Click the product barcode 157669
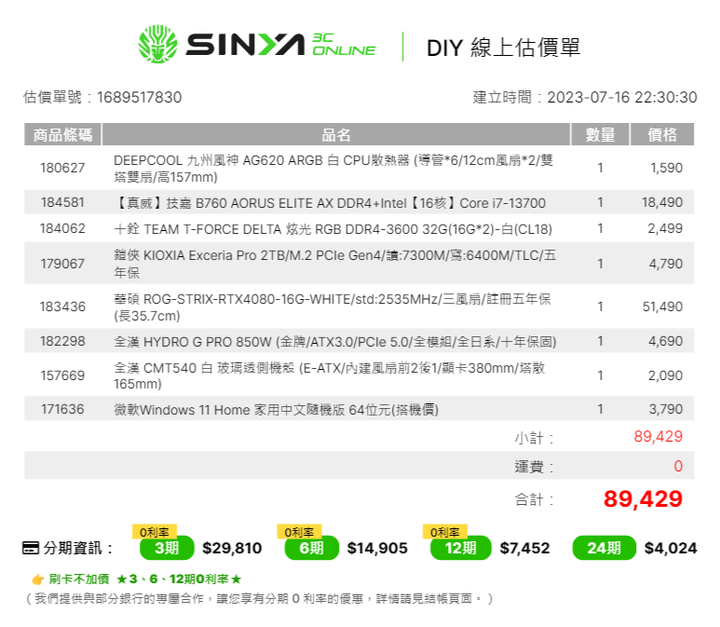The width and height of the screenshot is (720, 627). pos(62,376)
